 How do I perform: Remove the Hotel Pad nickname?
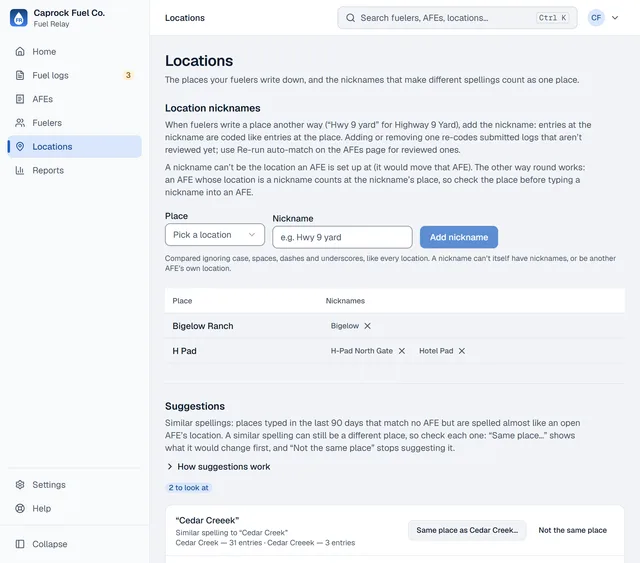point(462,351)
